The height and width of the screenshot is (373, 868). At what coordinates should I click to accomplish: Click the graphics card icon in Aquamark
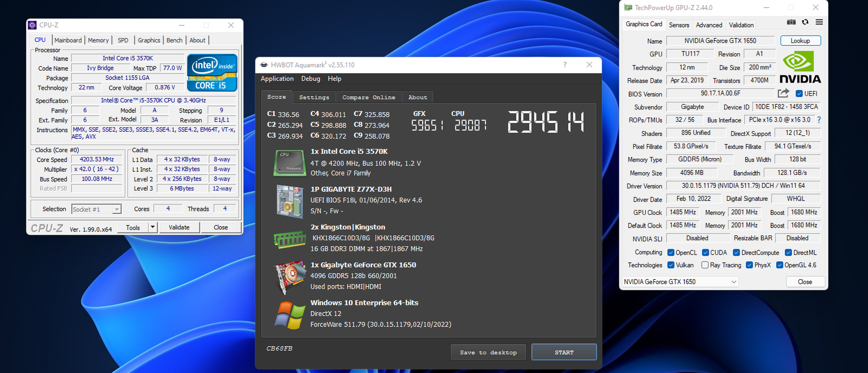pos(290,277)
